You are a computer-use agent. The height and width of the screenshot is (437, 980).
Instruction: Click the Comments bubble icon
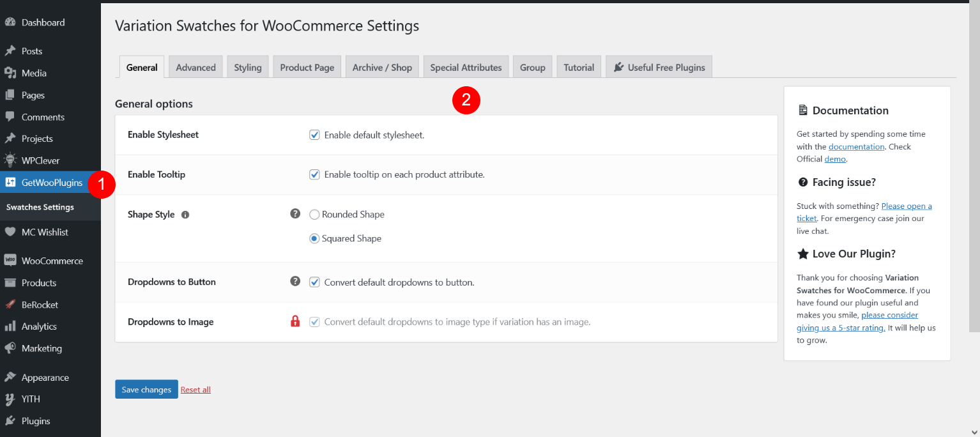click(10, 117)
